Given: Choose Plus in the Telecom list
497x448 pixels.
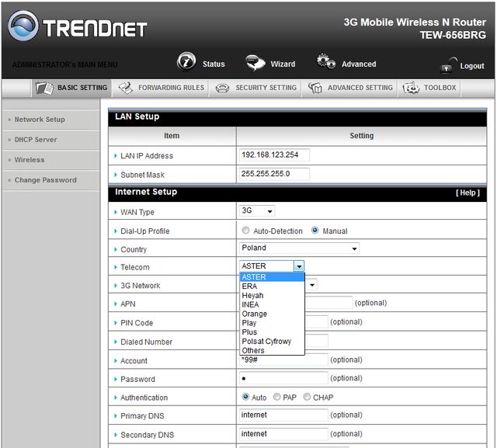Looking at the screenshot, I should (x=272, y=332).
